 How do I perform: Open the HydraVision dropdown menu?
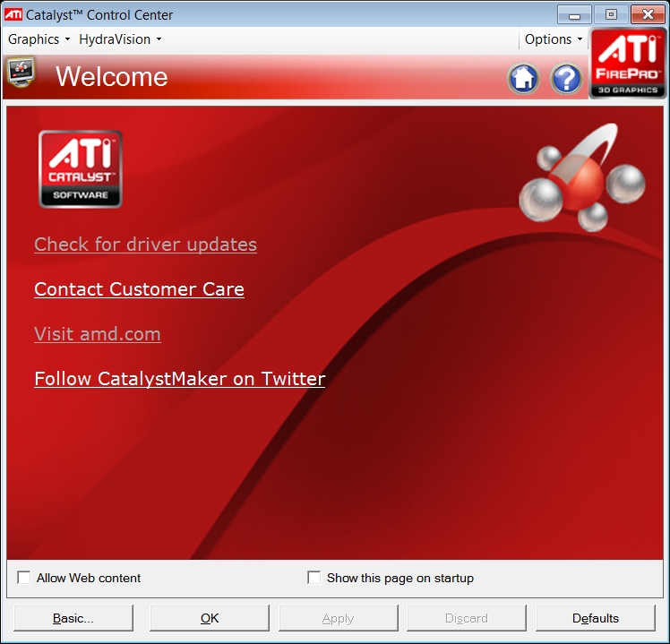(x=120, y=39)
